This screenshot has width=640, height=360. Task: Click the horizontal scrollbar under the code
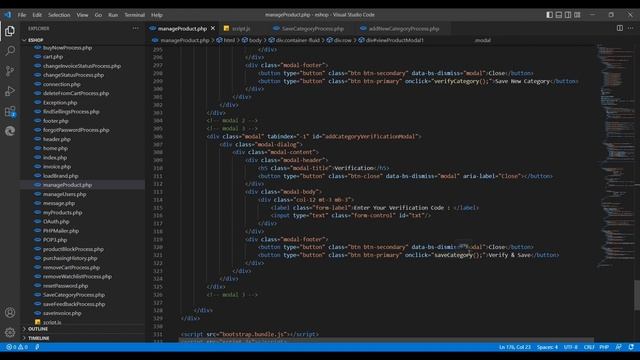[387, 340]
